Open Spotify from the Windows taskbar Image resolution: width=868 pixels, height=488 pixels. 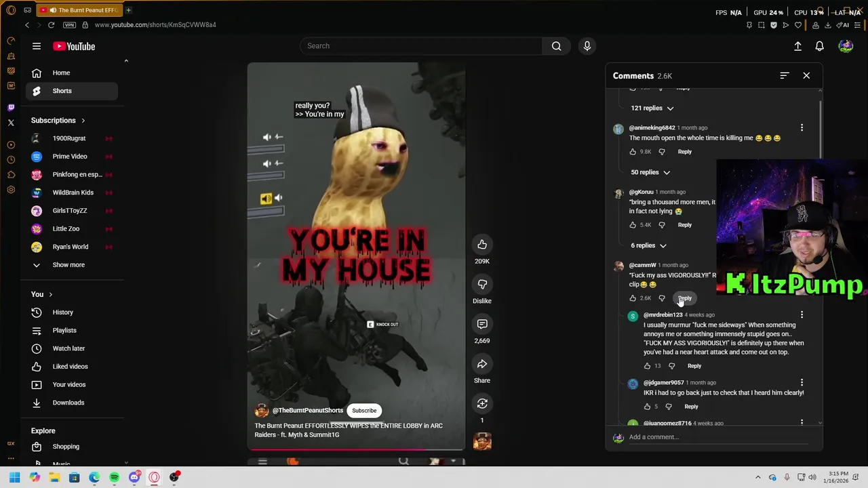click(114, 477)
